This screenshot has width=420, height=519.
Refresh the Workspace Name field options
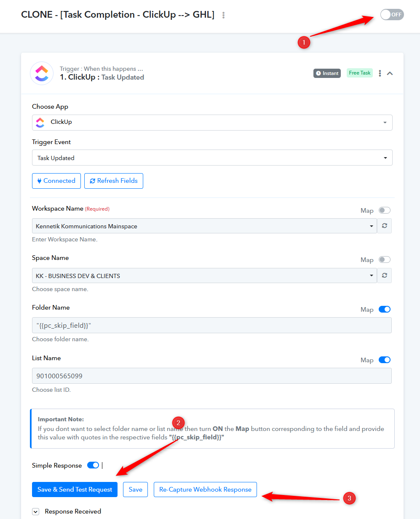click(x=384, y=226)
